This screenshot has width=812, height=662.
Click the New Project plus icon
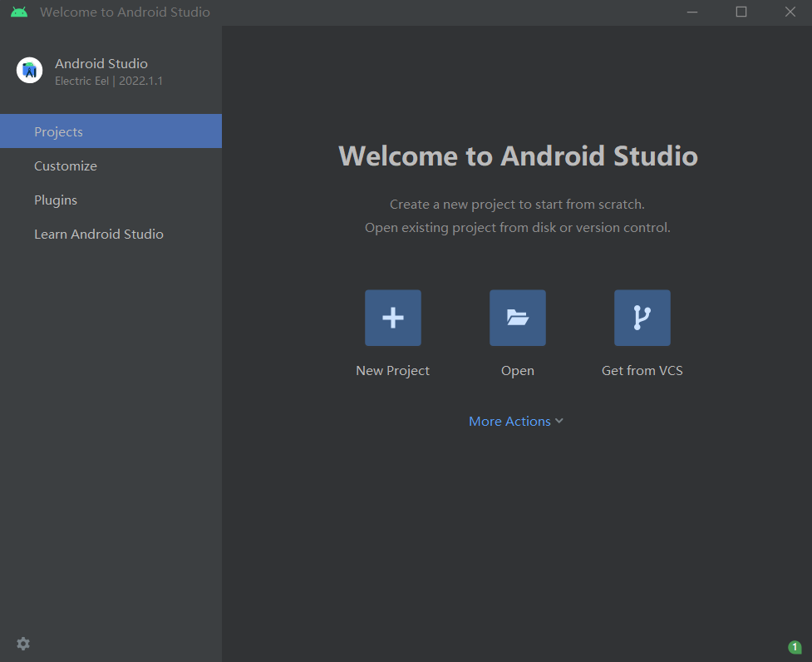(392, 318)
